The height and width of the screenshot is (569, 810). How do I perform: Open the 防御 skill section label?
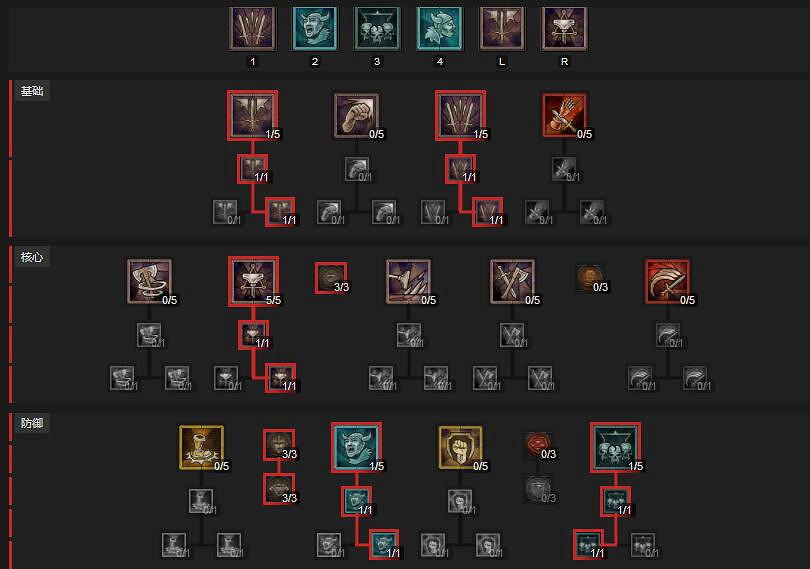click(x=32, y=423)
